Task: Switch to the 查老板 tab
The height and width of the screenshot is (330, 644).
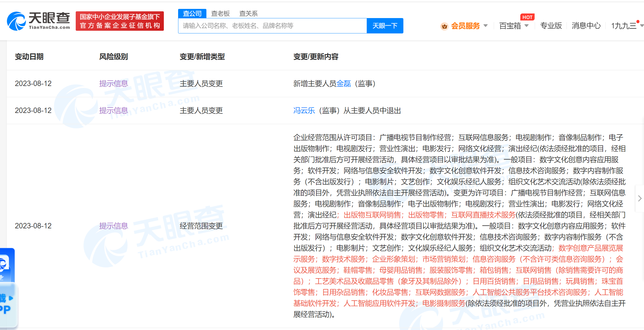Action: [220, 13]
